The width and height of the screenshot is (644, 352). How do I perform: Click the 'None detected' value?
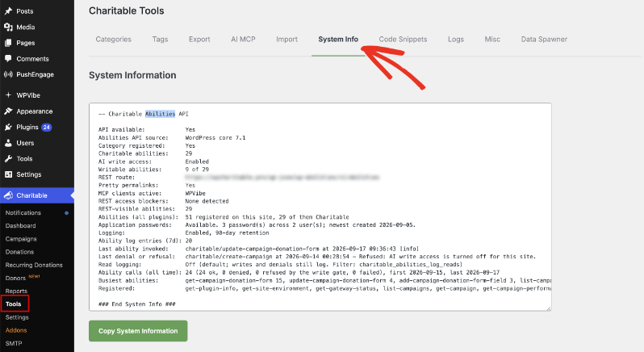click(207, 201)
